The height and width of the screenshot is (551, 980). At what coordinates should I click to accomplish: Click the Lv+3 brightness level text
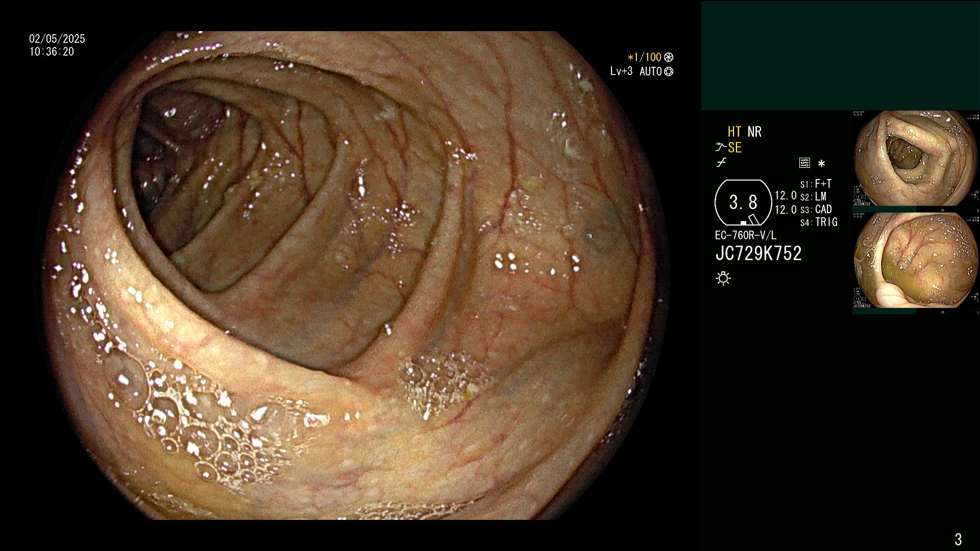621,71
